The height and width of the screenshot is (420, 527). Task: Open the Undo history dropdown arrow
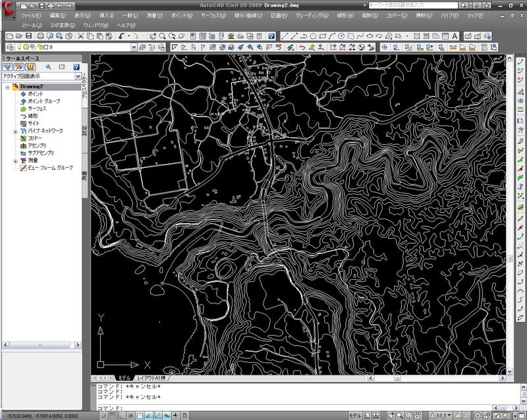(128, 36)
